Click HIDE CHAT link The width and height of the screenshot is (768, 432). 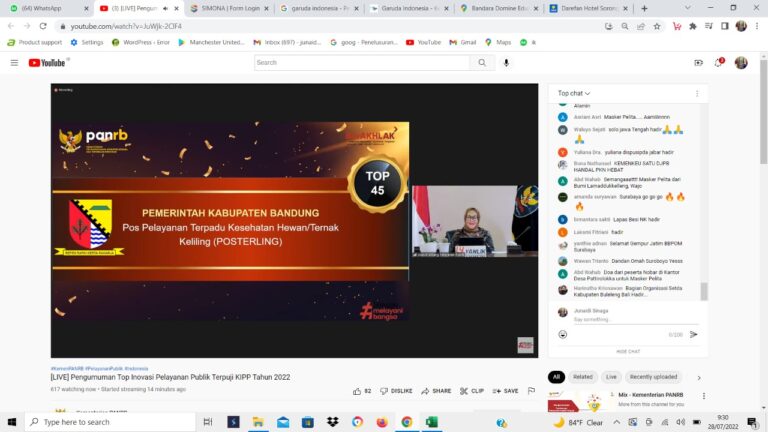point(628,351)
